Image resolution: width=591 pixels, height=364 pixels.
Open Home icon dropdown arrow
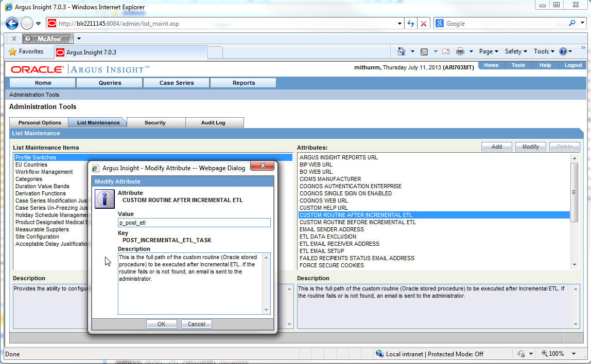412,51
